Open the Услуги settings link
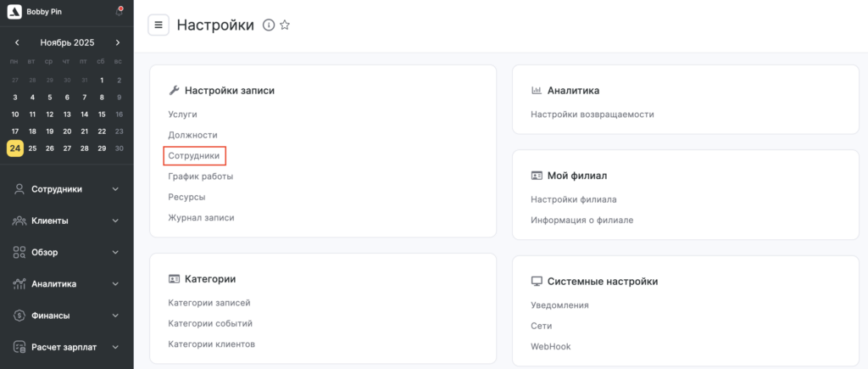The image size is (868, 369). 182,114
